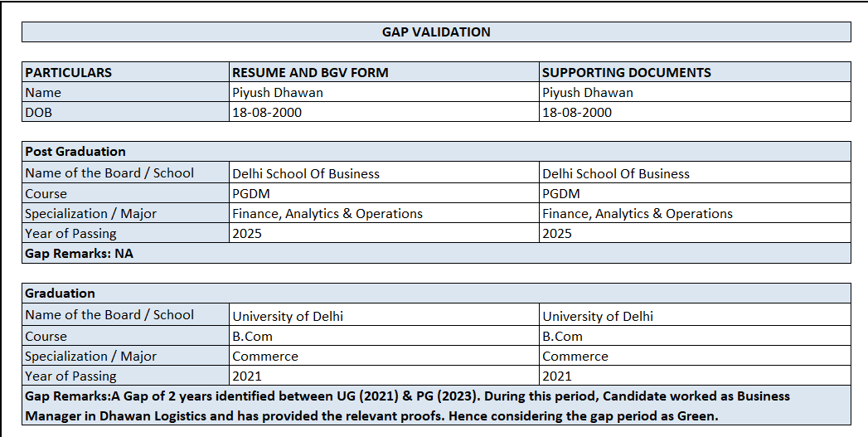Select Piyush Dhawan under Resume and BGV Form
The width and height of the screenshot is (868, 437).
pyautogui.click(x=384, y=93)
